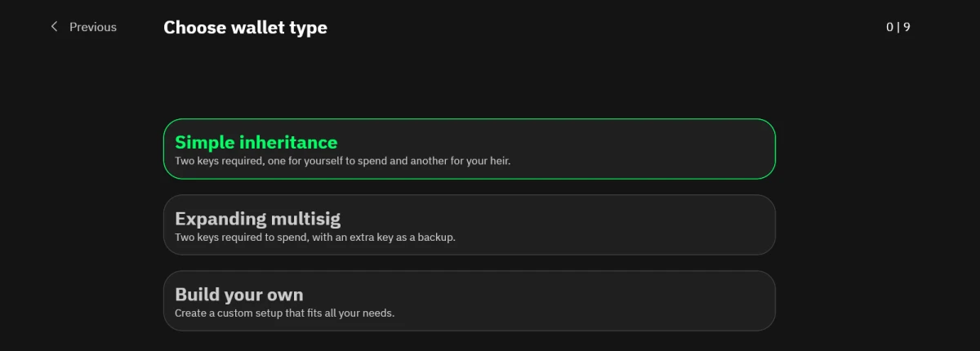The image size is (980, 351).
Task: Click the "Build your own" heading text
Action: pyautogui.click(x=238, y=295)
